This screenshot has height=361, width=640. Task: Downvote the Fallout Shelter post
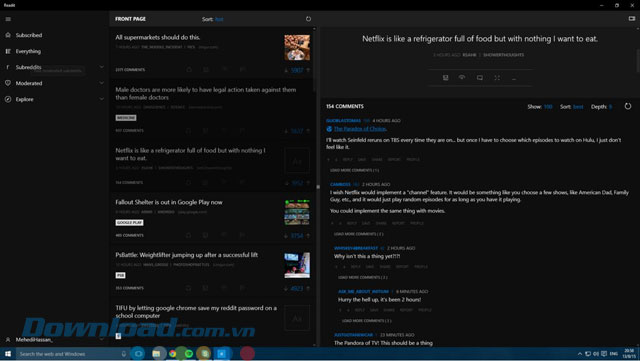pyautogui.click(x=286, y=236)
